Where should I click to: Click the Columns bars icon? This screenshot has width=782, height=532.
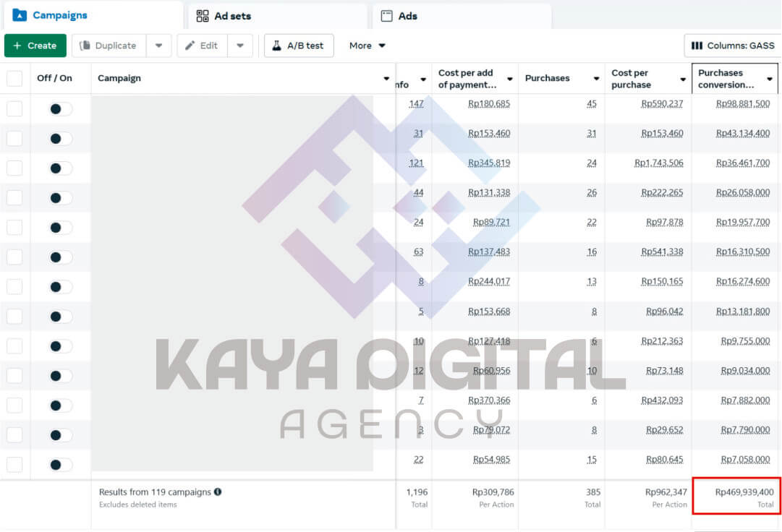click(x=697, y=46)
